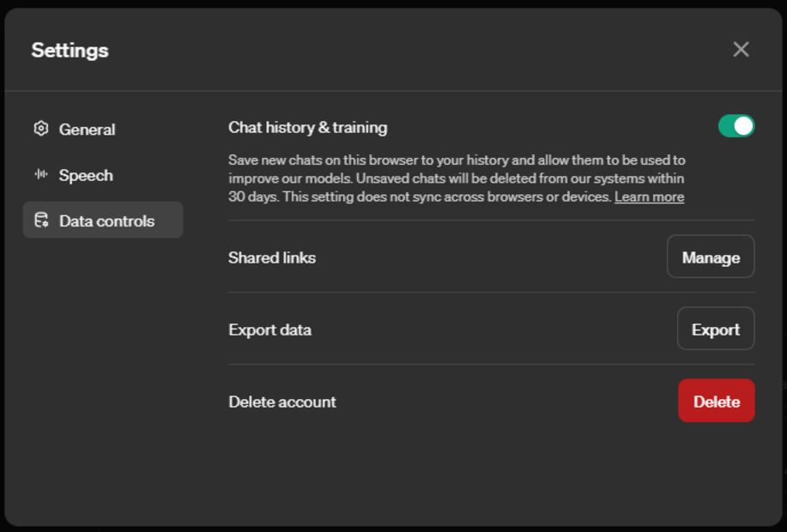Click the empty area below Delete account
787x532 pixels.
pyautogui.click(x=489, y=476)
